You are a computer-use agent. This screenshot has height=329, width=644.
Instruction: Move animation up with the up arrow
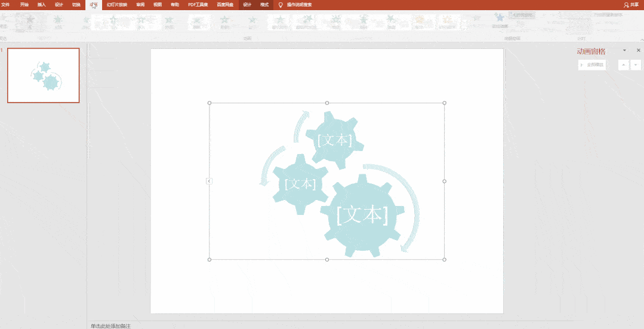pyautogui.click(x=624, y=65)
